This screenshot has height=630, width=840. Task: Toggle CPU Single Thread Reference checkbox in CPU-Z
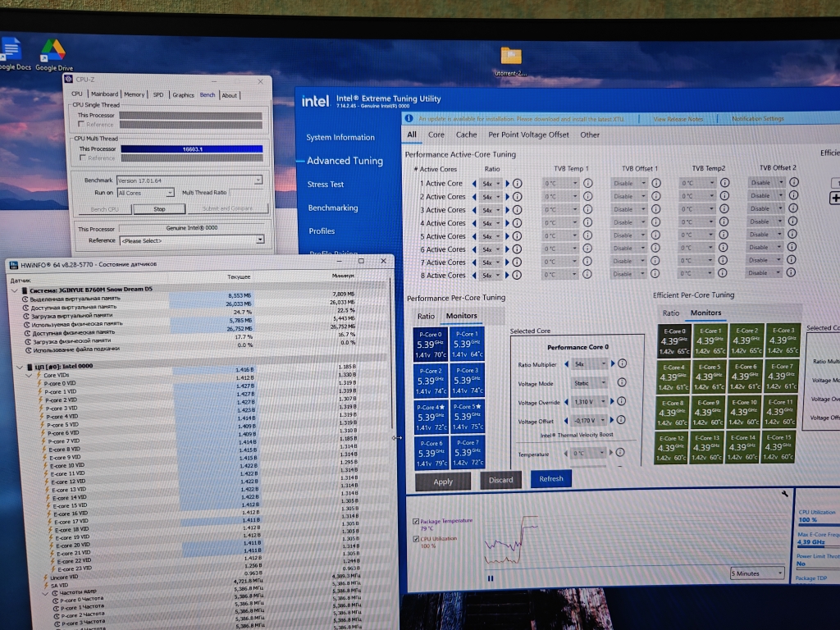pyautogui.click(x=81, y=125)
